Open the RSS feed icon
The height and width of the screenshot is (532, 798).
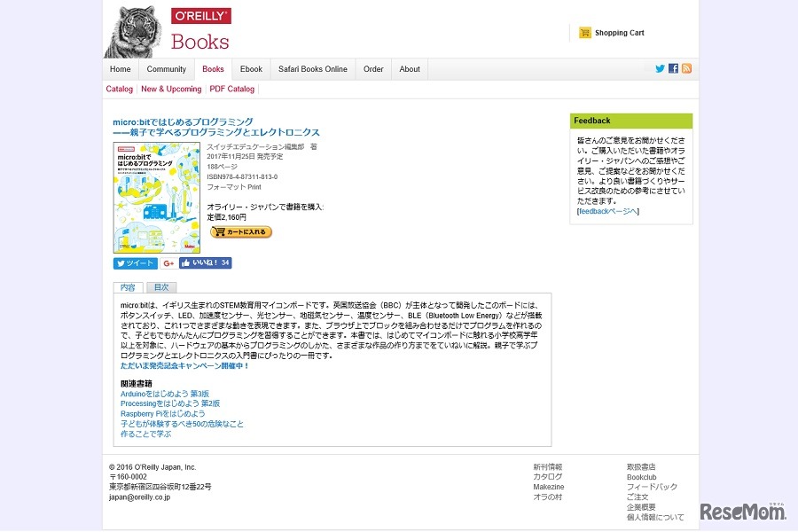click(x=686, y=69)
